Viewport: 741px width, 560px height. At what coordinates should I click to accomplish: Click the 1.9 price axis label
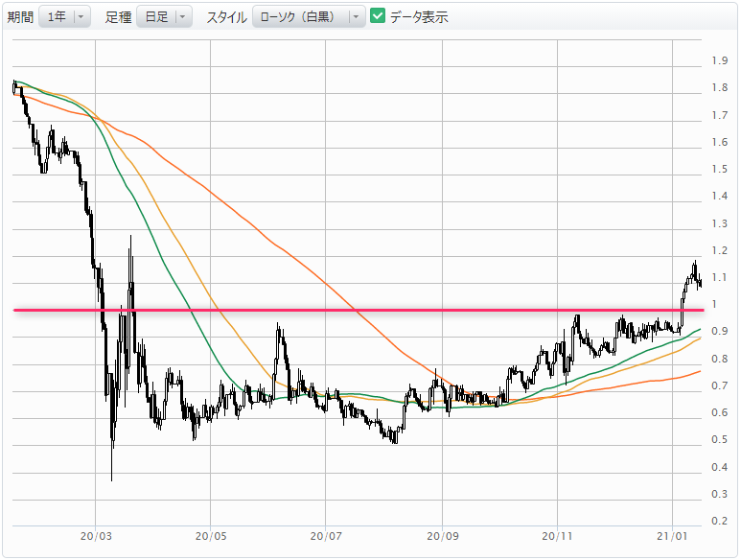(719, 60)
